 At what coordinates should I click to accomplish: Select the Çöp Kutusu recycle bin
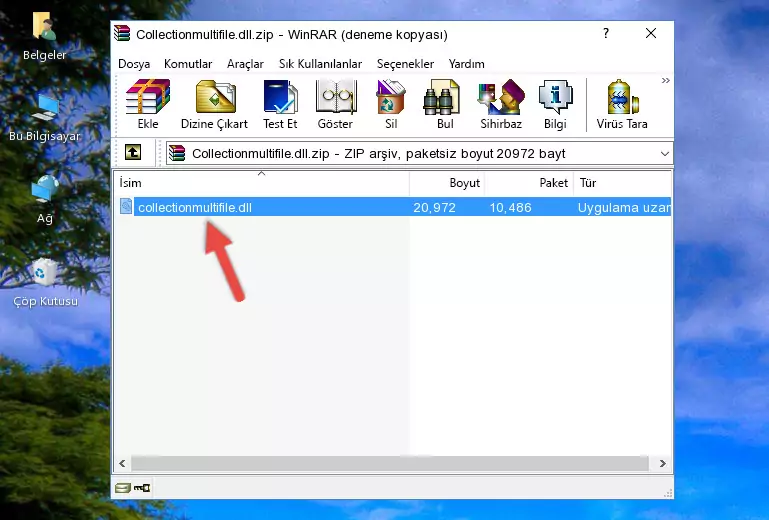(45, 282)
